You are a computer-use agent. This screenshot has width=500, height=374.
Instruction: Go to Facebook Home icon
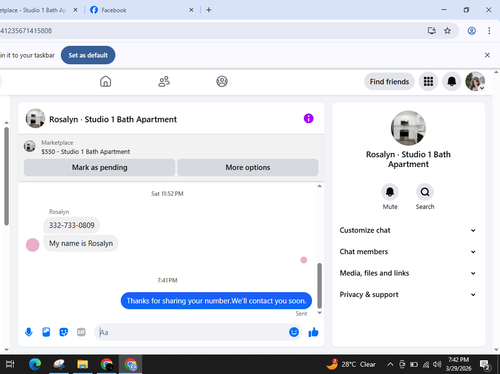(105, 81)
